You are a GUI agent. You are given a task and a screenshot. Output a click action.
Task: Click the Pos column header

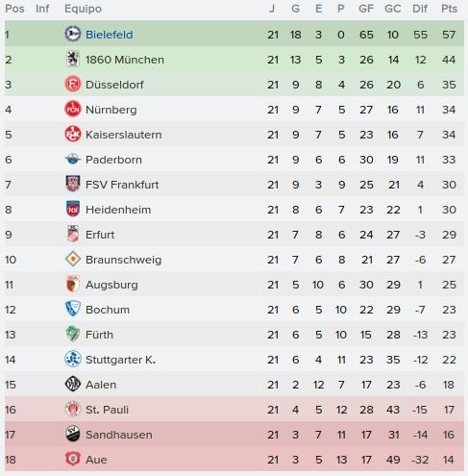(x=14, y=9)
